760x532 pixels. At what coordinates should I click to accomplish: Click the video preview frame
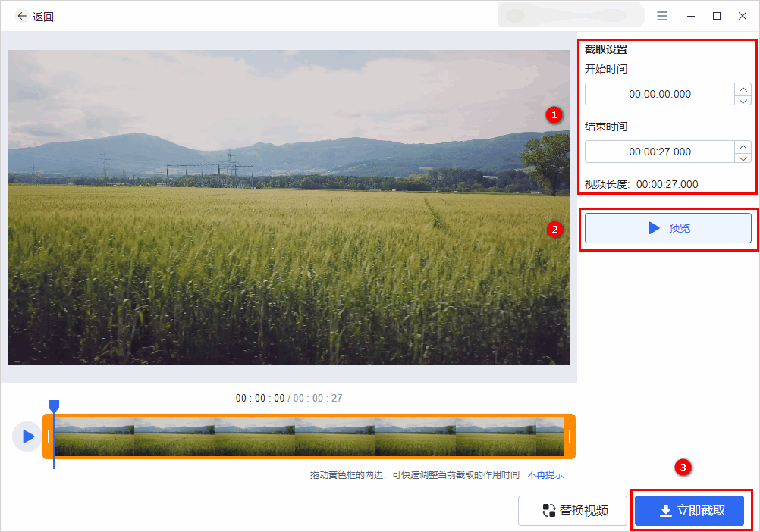(x=289, y=208)
